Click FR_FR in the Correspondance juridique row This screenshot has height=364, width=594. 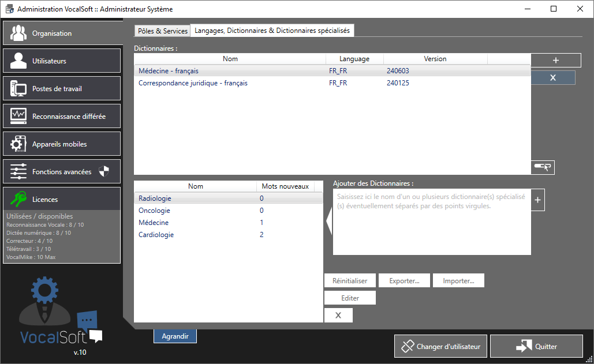(x=338, y=83)
